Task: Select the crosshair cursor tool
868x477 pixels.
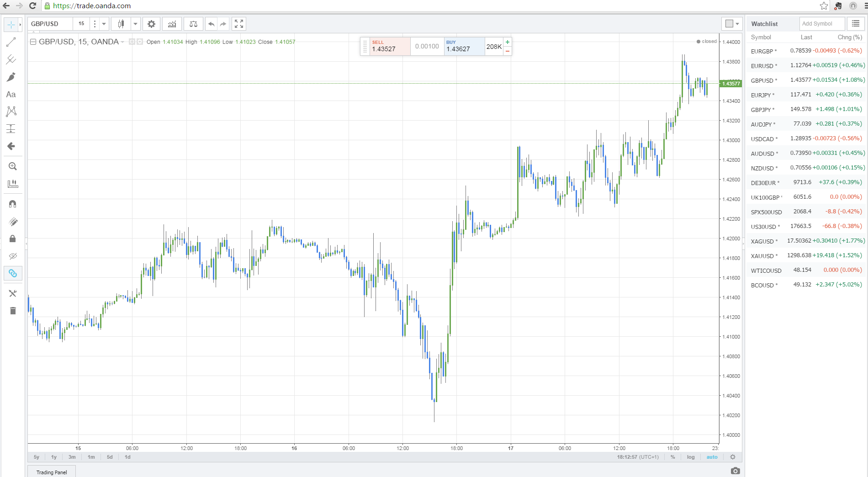Action: click(x=11, y=25)
